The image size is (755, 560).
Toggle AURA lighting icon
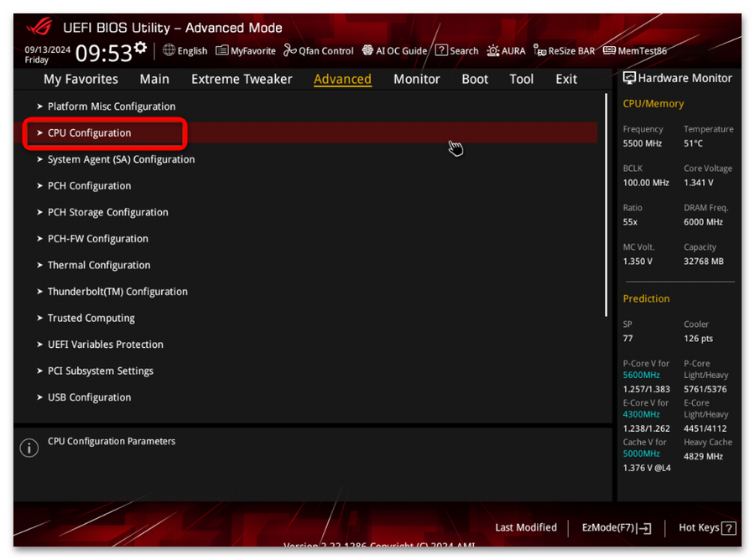click(x=492, y=50)
